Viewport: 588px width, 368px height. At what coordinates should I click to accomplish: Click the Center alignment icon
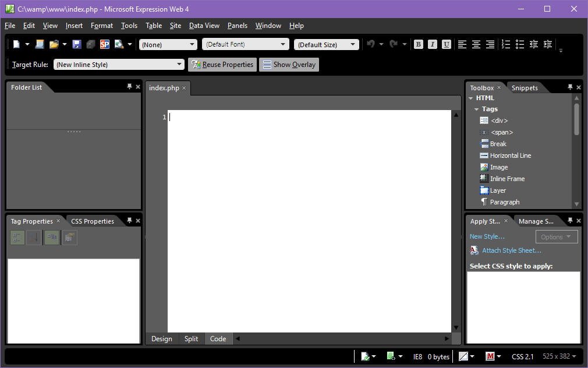tap(476, 44)
